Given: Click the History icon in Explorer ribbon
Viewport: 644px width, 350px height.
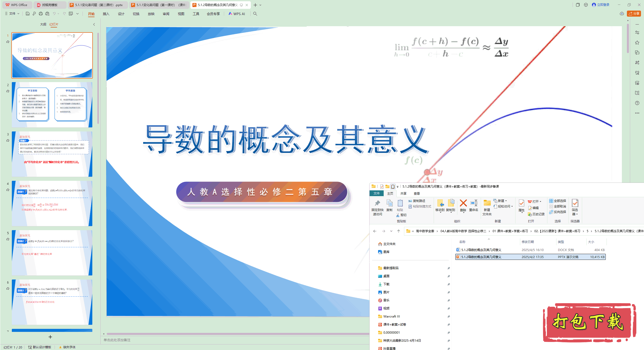Looking at the screenshot, I should click(x=530, y=214).
